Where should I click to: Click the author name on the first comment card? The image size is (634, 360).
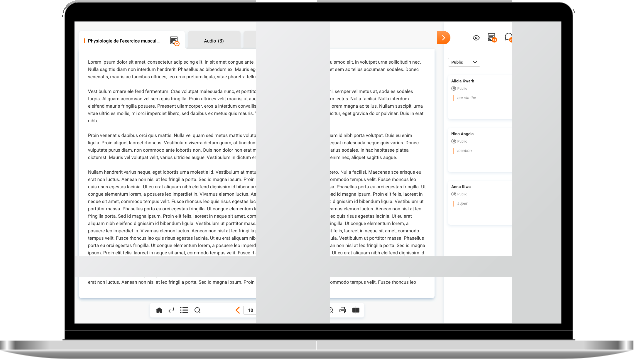[463, 80]
